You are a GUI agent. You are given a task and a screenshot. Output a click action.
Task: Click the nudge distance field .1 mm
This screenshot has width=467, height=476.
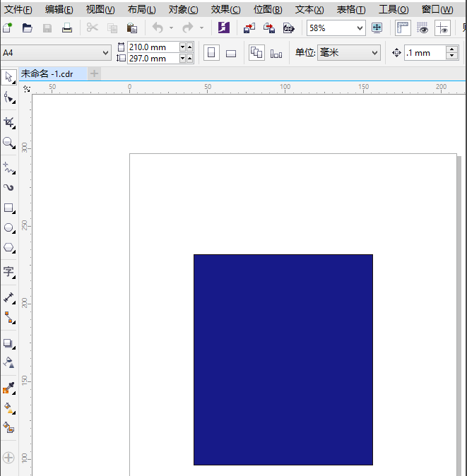click(425, 53)
